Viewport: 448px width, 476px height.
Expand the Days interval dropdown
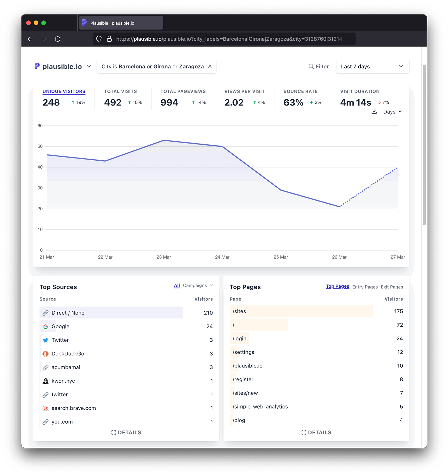[392, 112]
